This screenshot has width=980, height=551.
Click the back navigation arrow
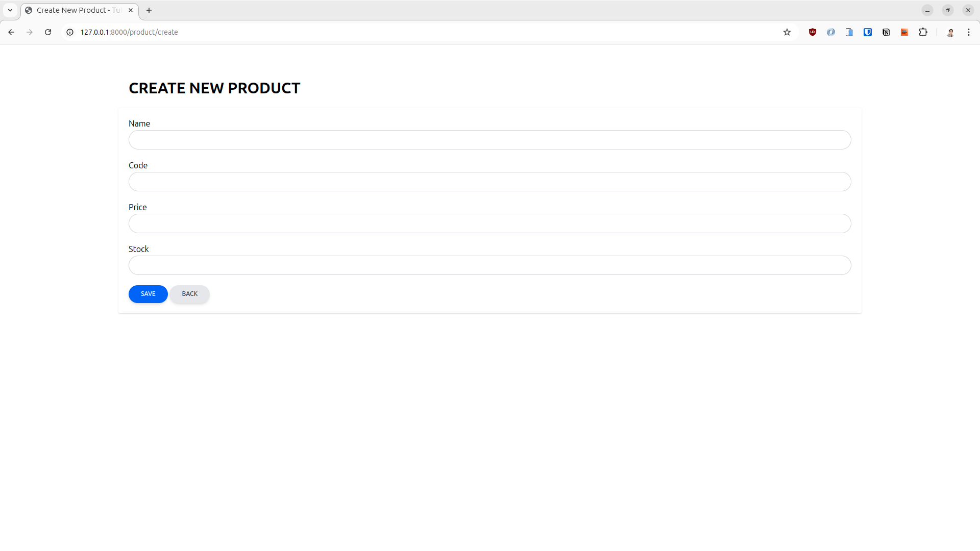(x=11, y=32)
